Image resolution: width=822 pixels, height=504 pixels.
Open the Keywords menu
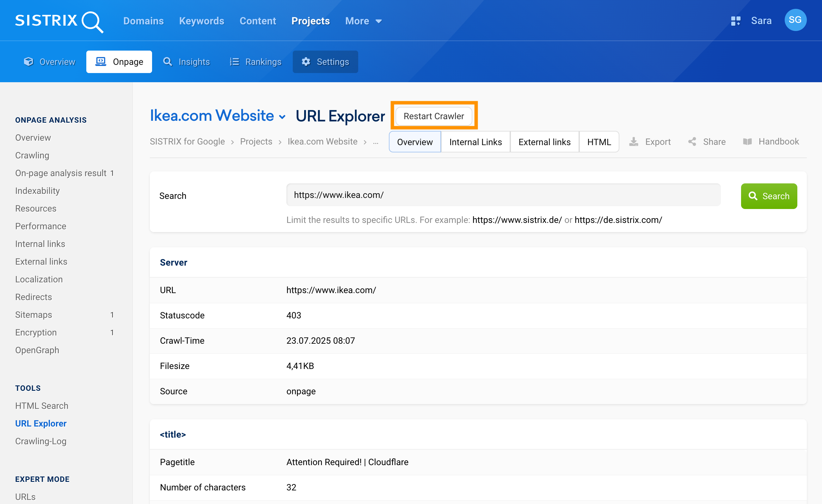point(201,21)
